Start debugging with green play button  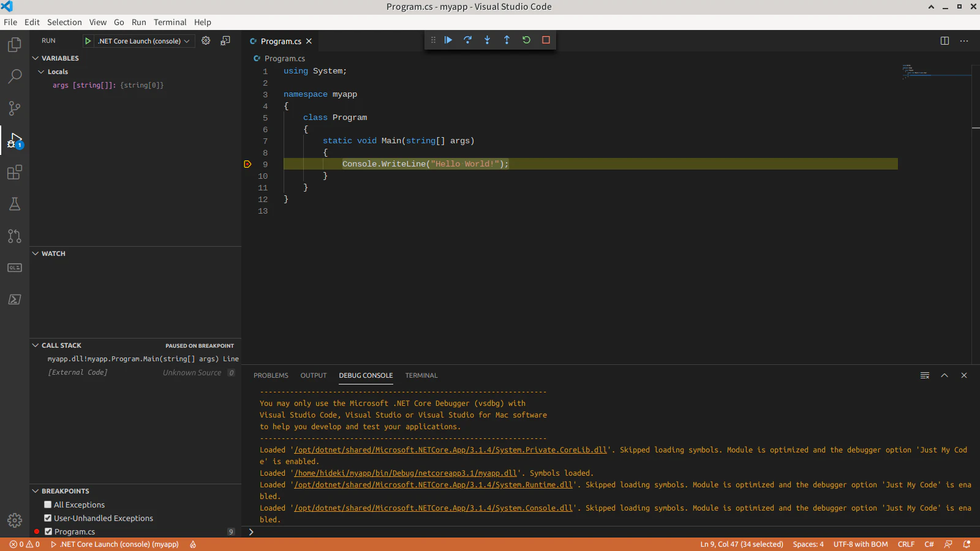[88, 41]
